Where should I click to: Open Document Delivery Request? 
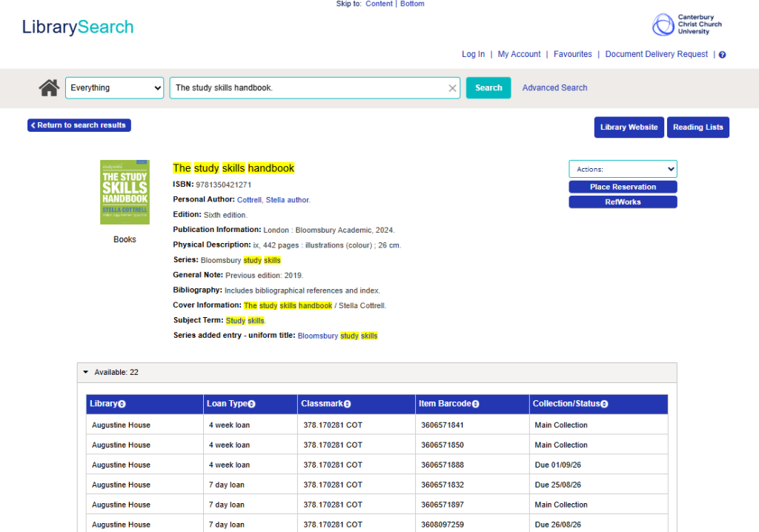point(657,54)
